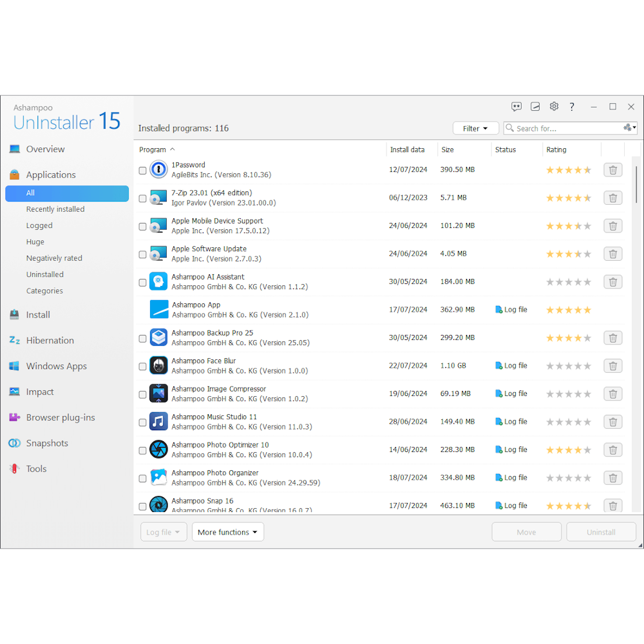Select the Logged applications filter
The width and height of the screenshot is (644, 644).
(x=39, y=225)
